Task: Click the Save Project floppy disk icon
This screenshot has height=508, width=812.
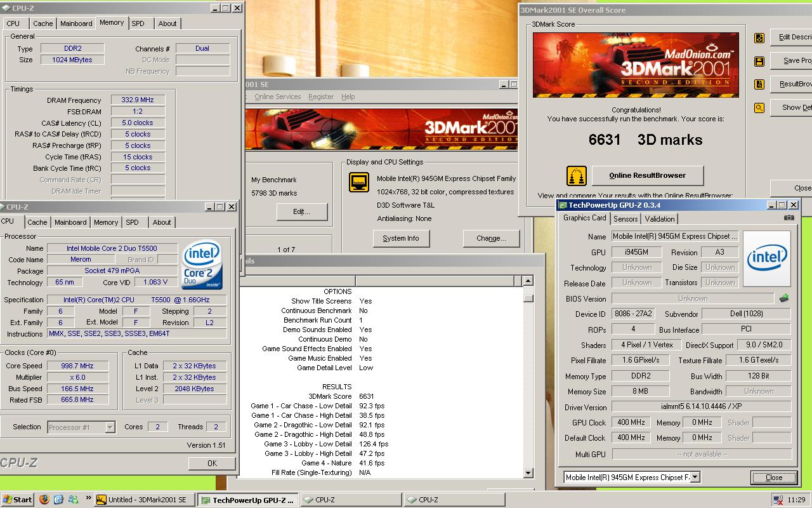Action: [759, 61]
